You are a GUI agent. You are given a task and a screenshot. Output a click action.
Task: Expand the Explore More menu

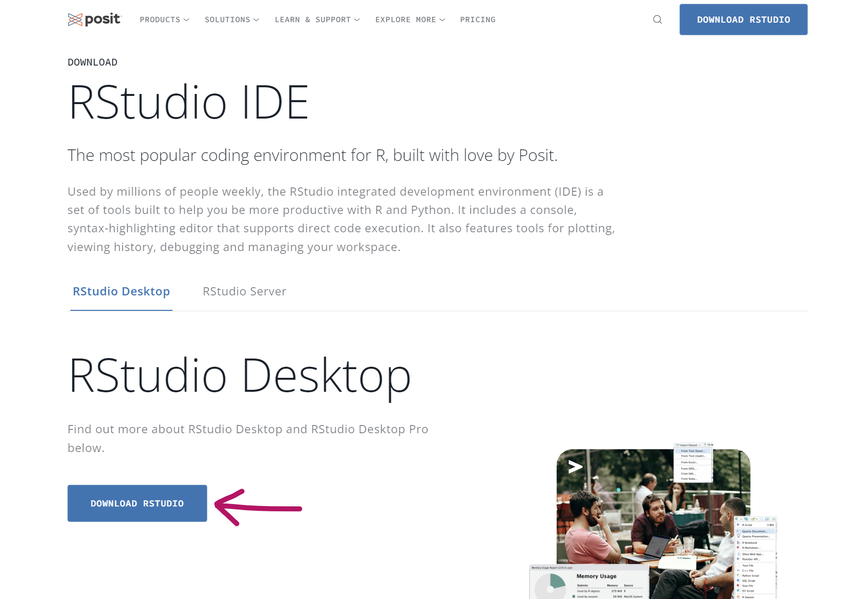coord(410,20)
